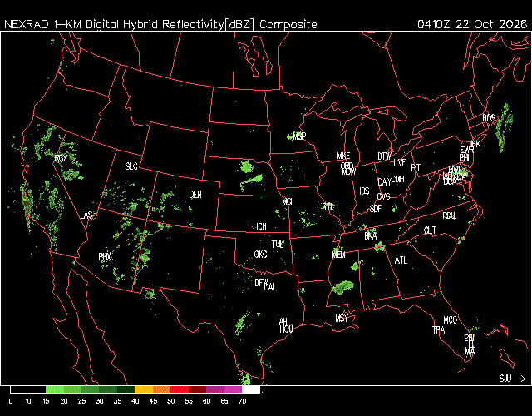Click the "MCI" airport label
This screenshot has width=532, height=416.
pos(287,201)
